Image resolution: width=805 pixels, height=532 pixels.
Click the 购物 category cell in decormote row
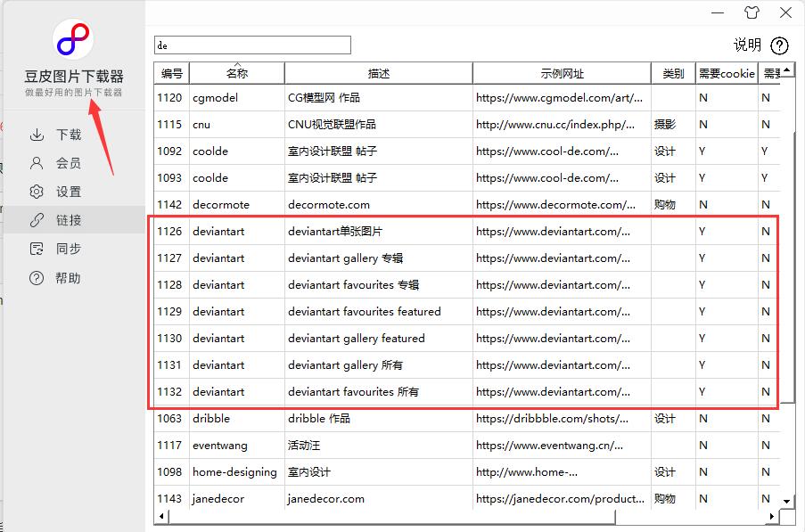coord(673,204)
